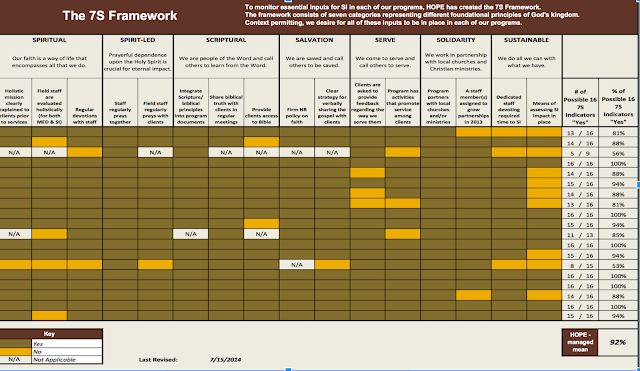640x371 pixels.
Task: Select "Field staff regularly prays with clients" header
Action: point(156,113)
